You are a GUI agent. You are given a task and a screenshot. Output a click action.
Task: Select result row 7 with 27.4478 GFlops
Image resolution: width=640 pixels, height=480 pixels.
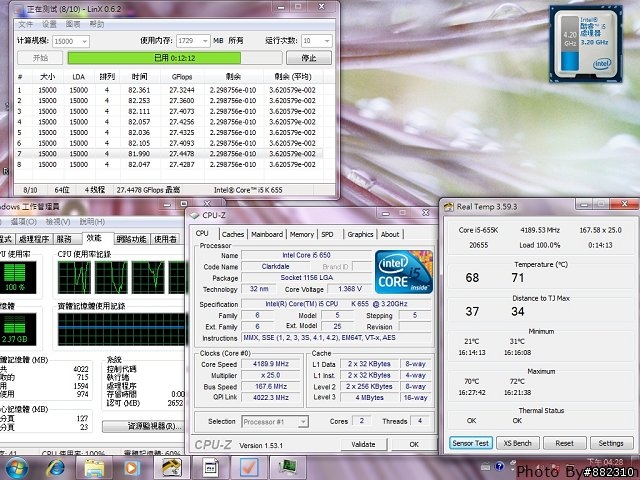coord(169,154)
